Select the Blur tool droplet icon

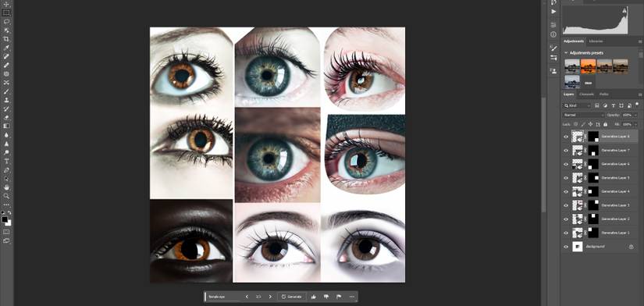pyautogui.click(x=6, y=135)
